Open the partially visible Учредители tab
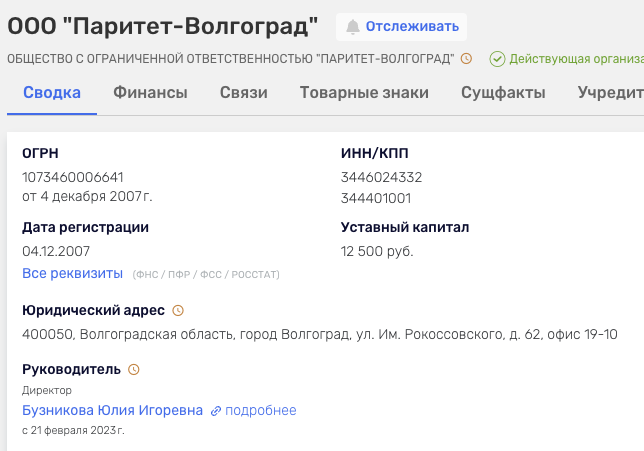 point(610,93)
